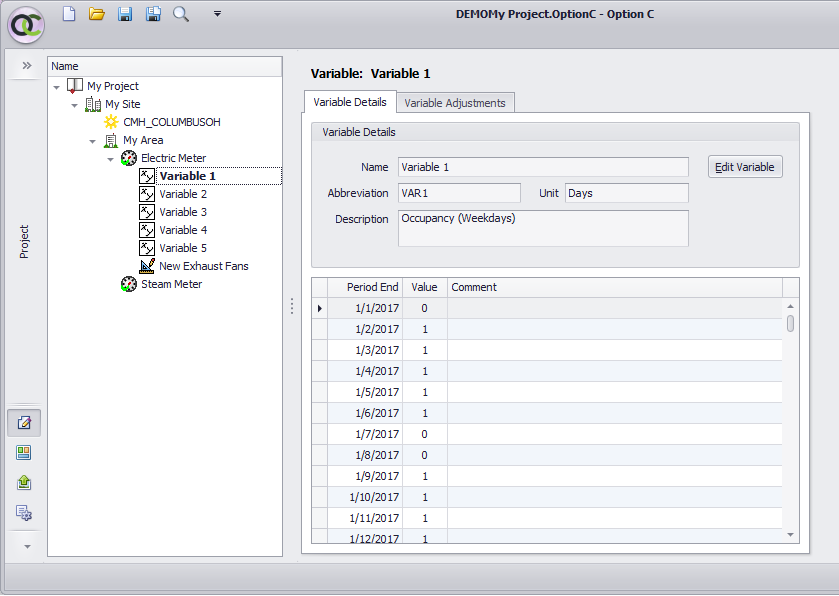Create a new project file icon
The height and width of the screenshot is (596, 839).
pos(69,13)
